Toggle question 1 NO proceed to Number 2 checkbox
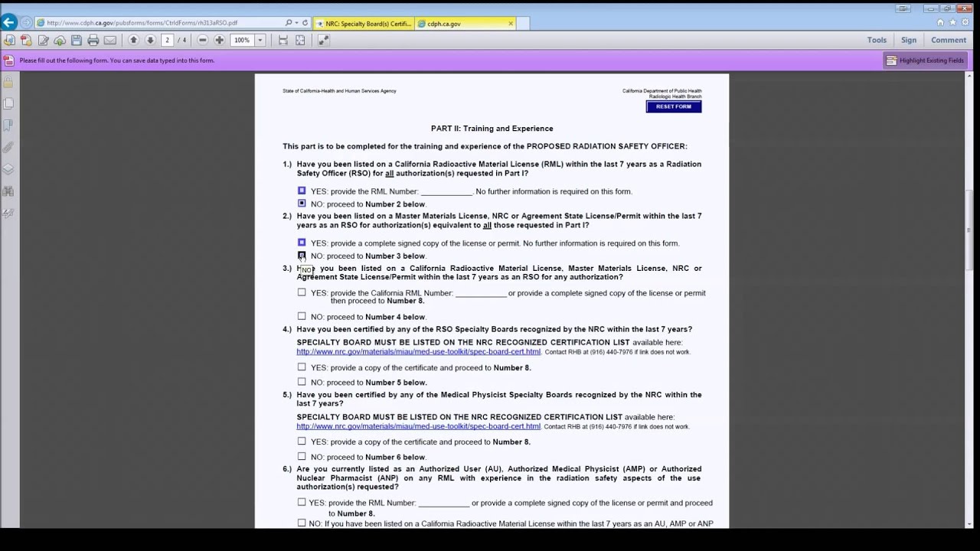The width and height of the screenshot is (980, 551). (302, 204)
